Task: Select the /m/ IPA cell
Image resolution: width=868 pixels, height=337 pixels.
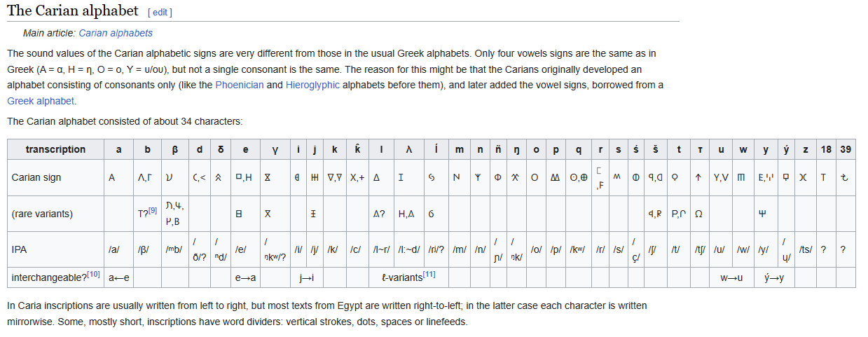Action: [460, 249]
